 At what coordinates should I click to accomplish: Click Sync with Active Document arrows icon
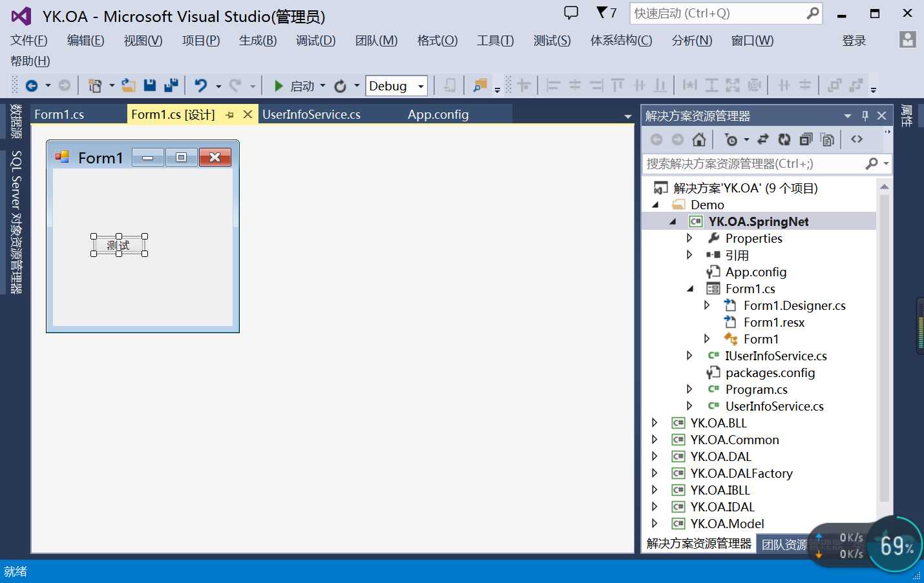click(x=763, y=139)
